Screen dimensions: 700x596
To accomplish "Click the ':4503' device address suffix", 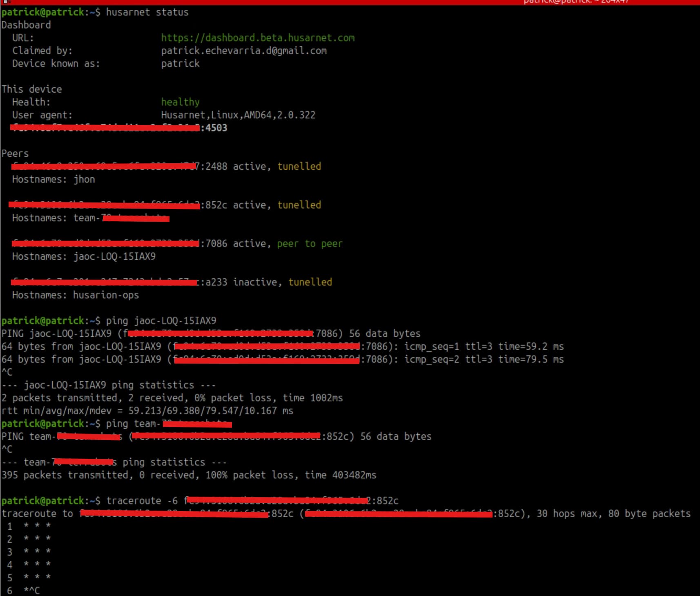I will click(x=214, y=128).
